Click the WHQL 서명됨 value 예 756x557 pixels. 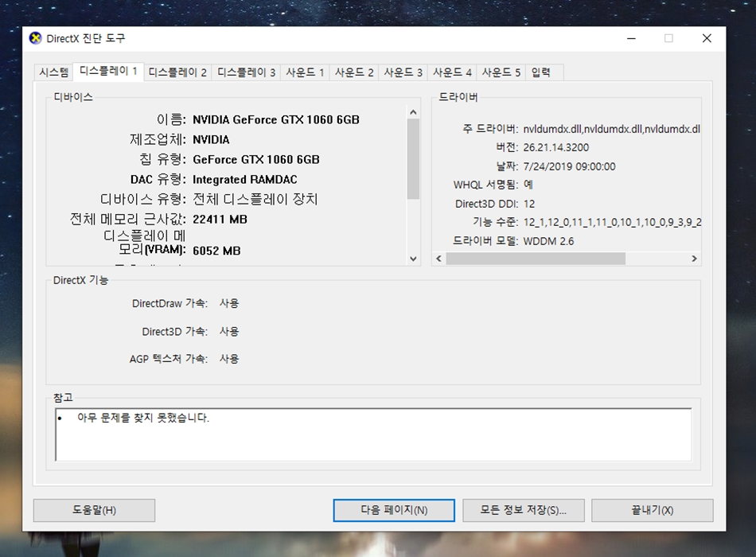[528, 185]
